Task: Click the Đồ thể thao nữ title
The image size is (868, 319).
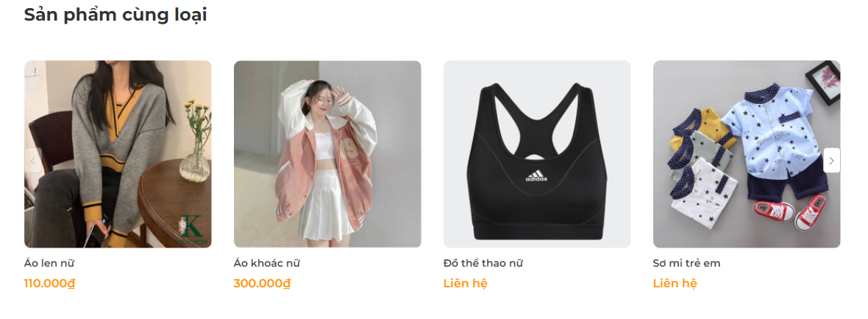Action: 483,263
